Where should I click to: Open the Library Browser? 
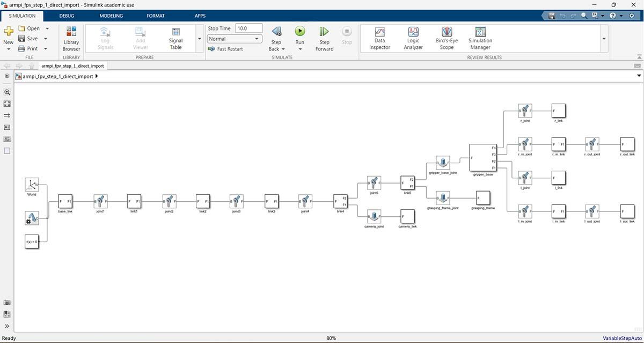click(x=71, y=38)
